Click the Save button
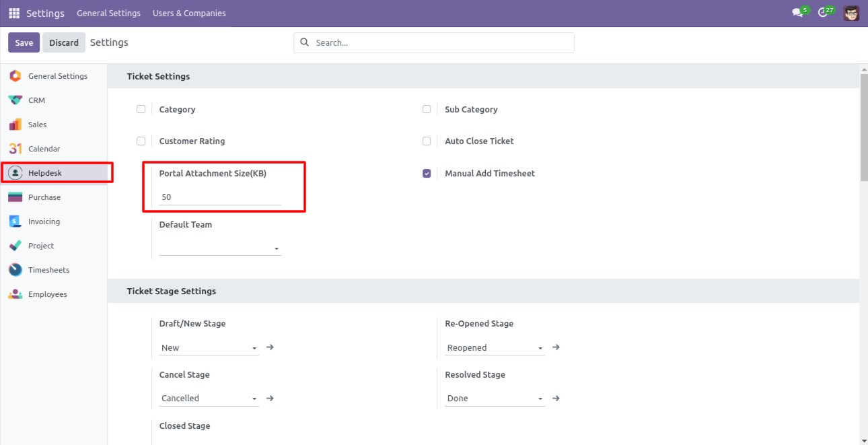Viewport: 868px width, 445px height. pyautogui.click(x=24, y=42)
